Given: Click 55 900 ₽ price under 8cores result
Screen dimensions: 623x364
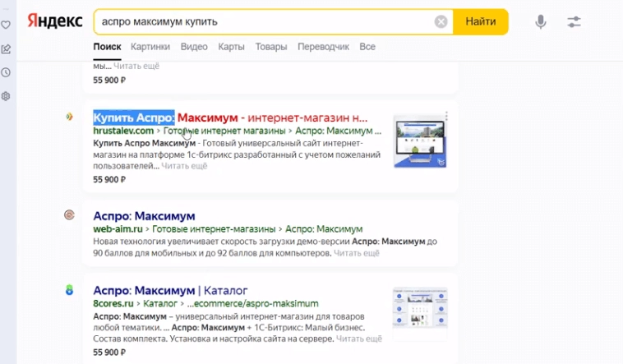Looking at the screenshot, I should point(109,352).
